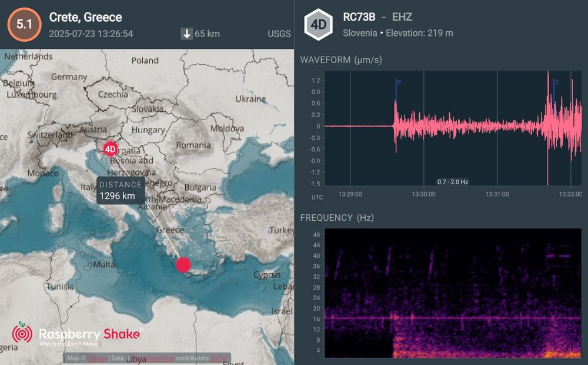This screenshot has width=588, height=365.
Task: Click the Romania label on the map
Action: click(193, 145)
